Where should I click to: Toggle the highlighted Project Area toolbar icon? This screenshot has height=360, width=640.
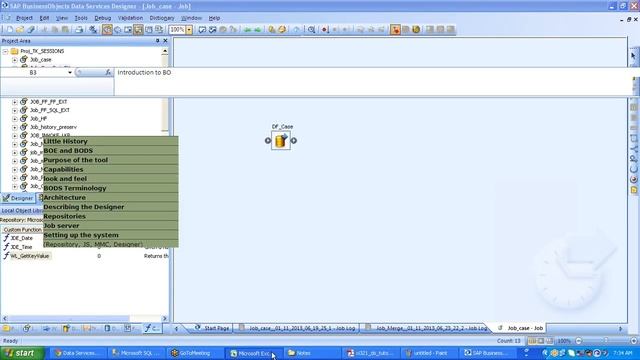[107, 29]
